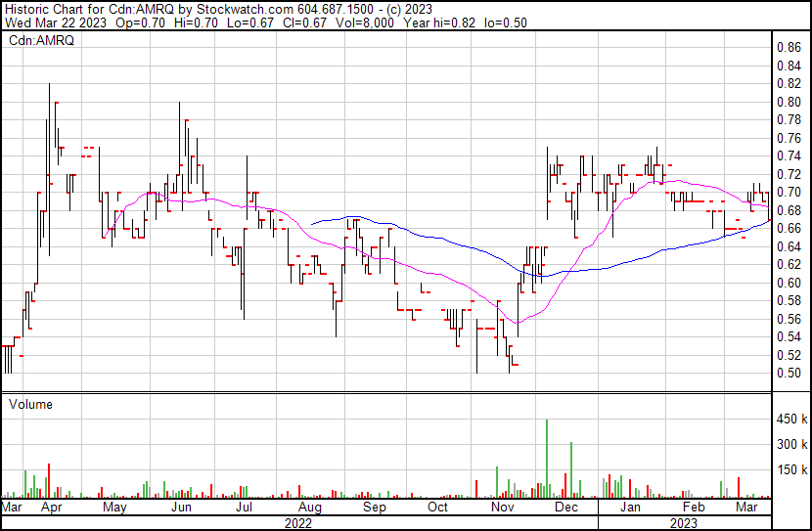Click the 2023 year label below the months
This screenshot has width=812, height=531.
click(684, 523)
